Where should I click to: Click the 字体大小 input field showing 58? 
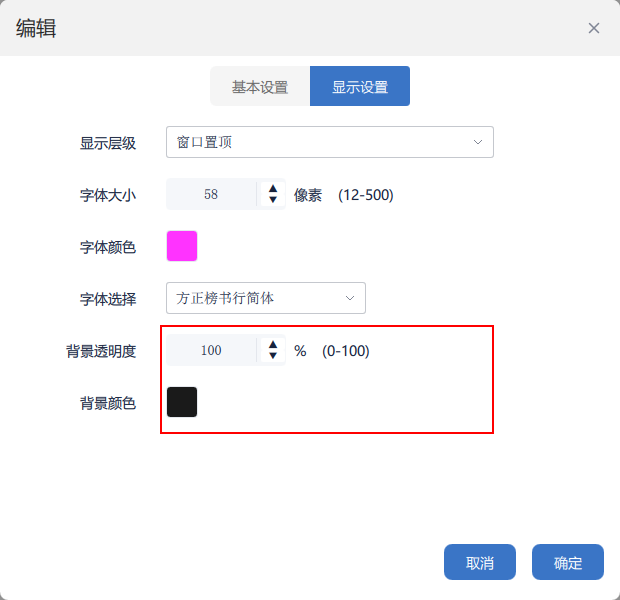point(212,195)
